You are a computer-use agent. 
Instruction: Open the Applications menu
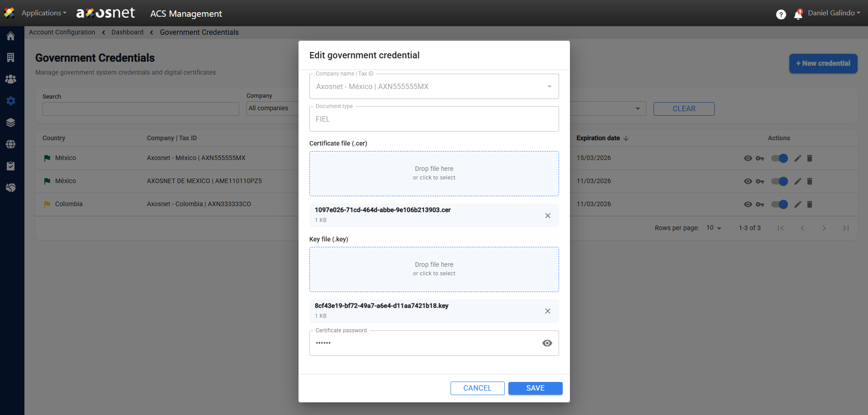43,13
